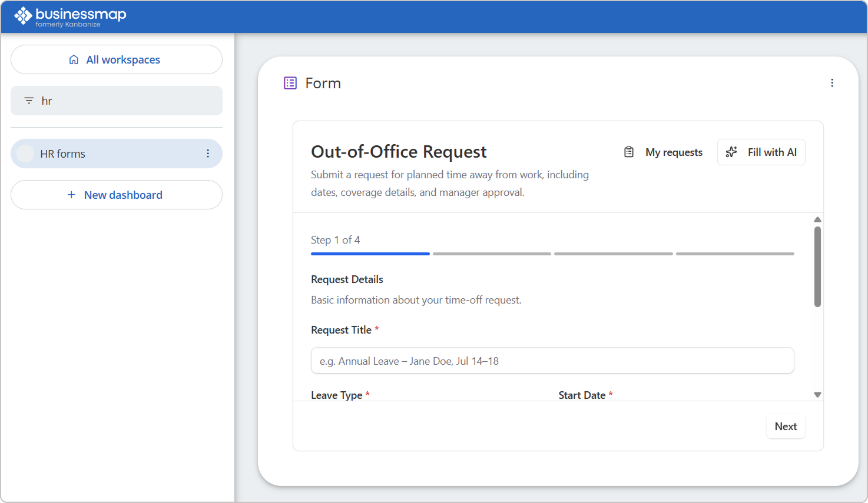Open My requests
This screenshot has height=503, width=868.
point(663,152)
